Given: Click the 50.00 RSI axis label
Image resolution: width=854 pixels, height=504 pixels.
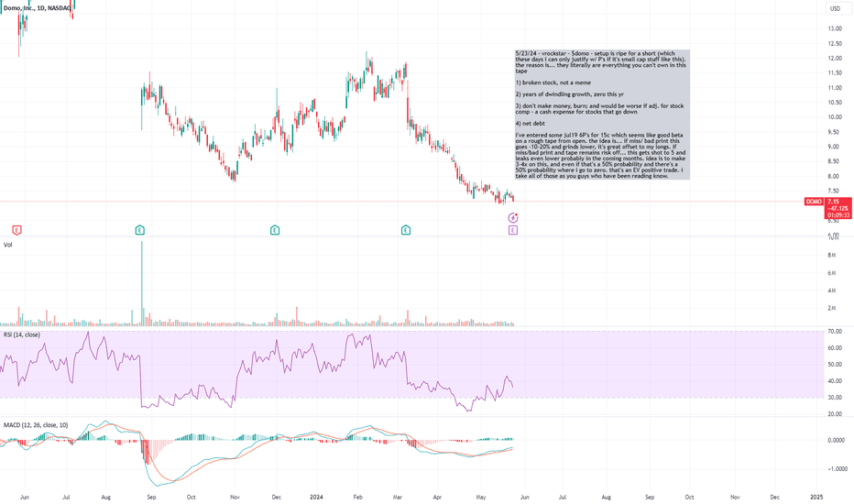Looking at the screenshot, I should (835, 365).
